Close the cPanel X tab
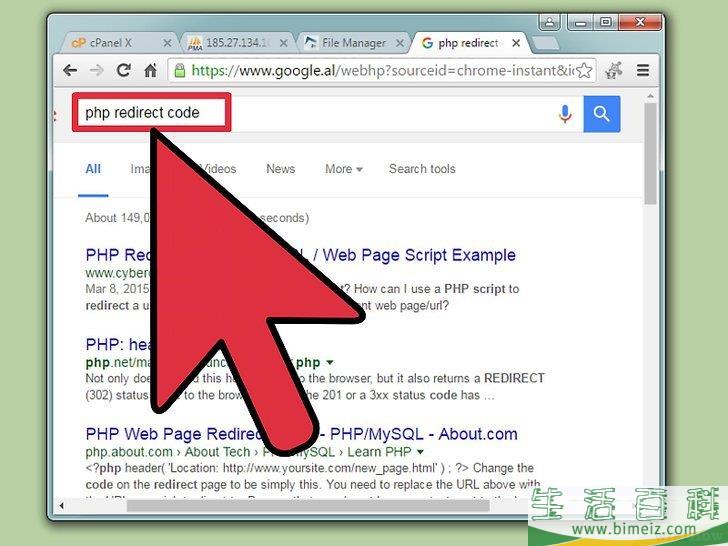Viewport: 728px width, 546px height. pyautogui.click(x=168, y=43)
